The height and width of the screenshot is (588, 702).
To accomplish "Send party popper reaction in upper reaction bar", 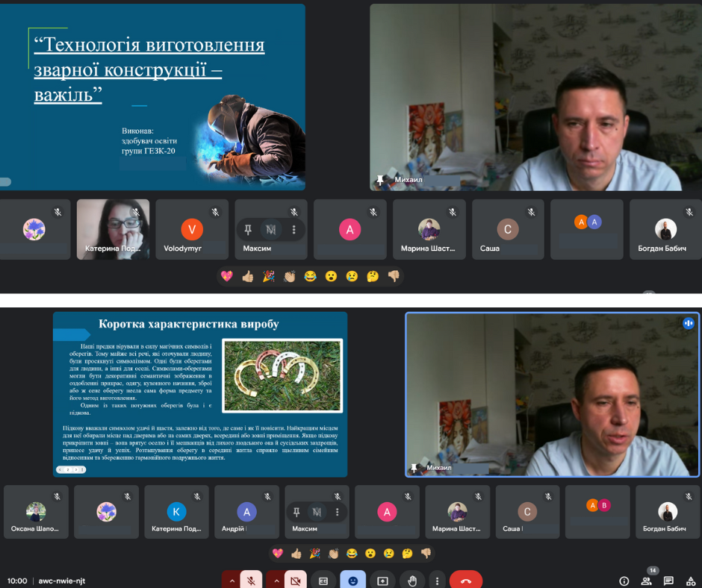I will [x=269, y=276].
